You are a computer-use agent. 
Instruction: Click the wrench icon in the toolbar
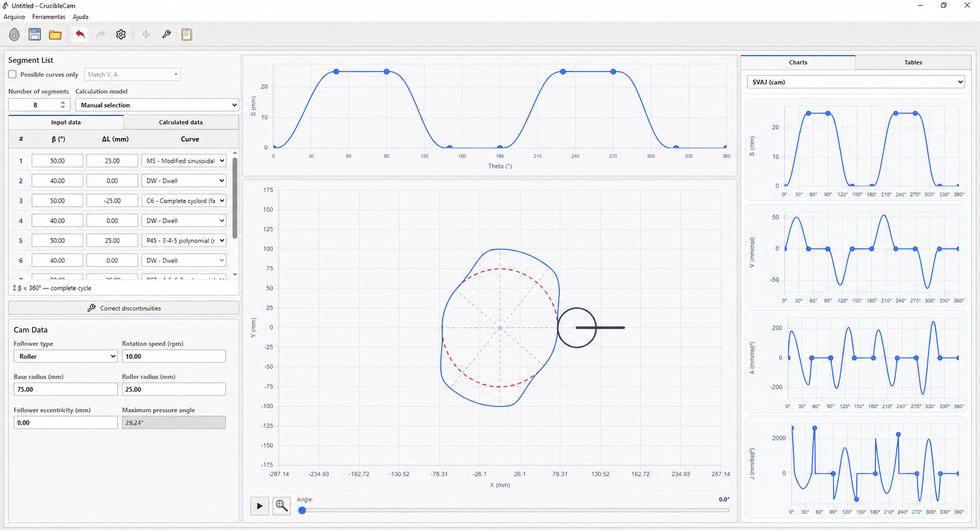[166, 34]
